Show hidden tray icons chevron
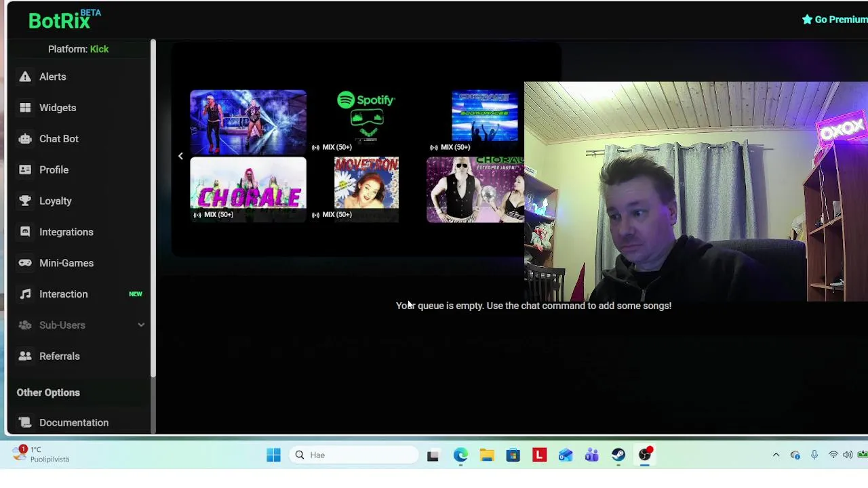 [x=776, y=455]
